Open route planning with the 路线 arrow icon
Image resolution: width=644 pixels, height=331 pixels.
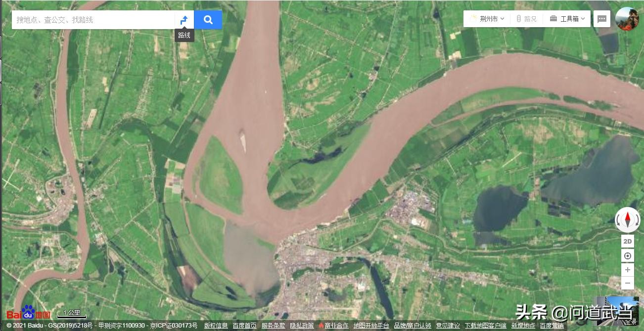(x=184, y=20)
